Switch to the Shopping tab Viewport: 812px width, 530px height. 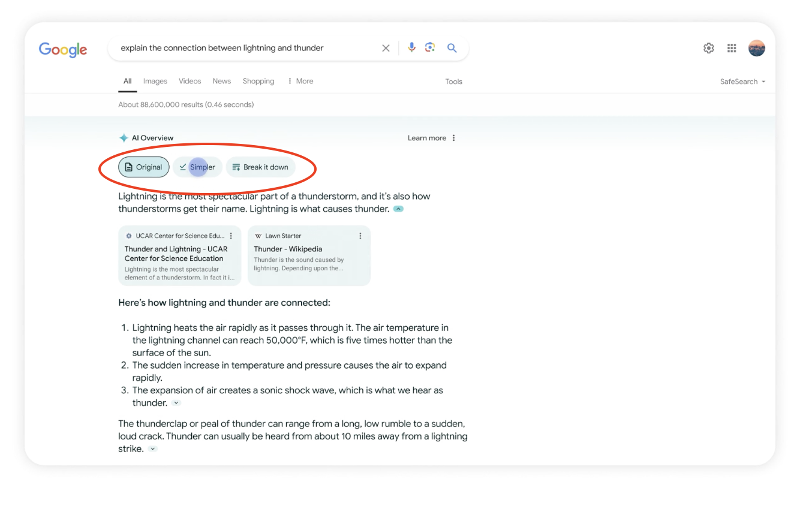(258, 81)
